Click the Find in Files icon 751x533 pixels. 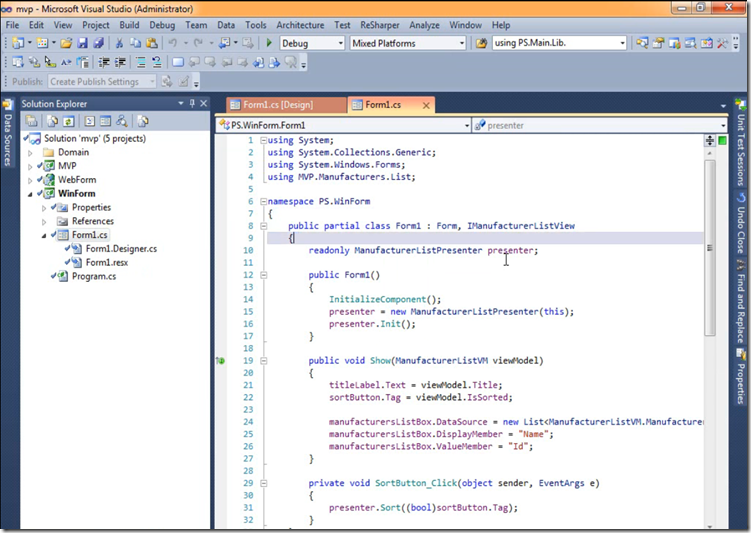(481, 43)
